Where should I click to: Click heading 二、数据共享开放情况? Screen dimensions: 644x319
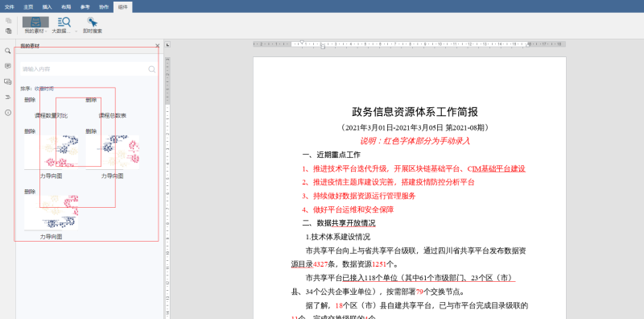(x=338, y=223)
